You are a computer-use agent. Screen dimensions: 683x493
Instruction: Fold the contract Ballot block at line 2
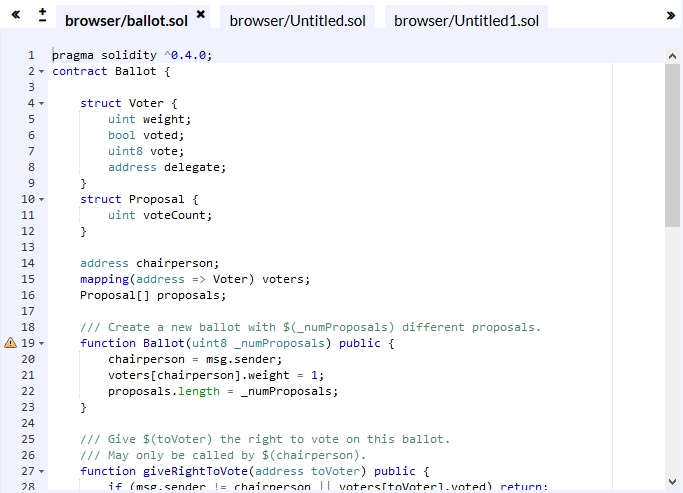41,72
